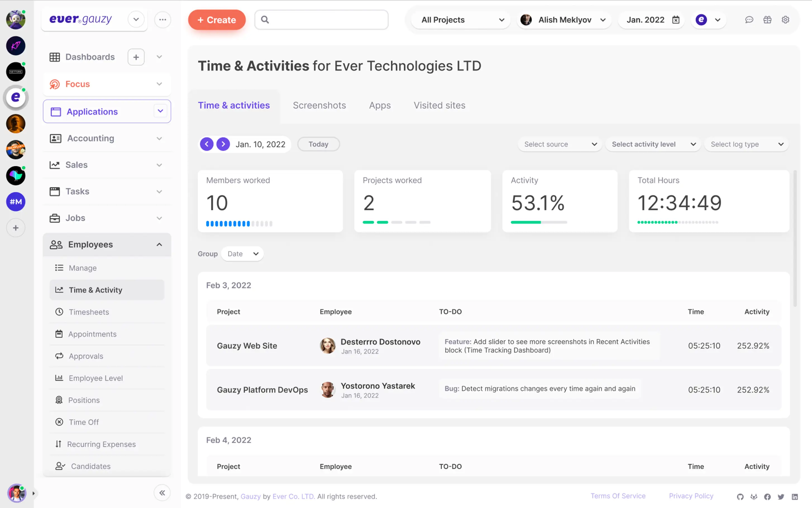Open settings gear icon at top right
This screenshot has width=812, height=508.
[785, 20]
